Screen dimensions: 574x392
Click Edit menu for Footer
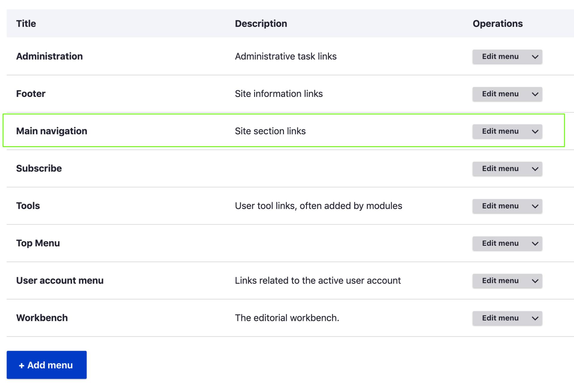(500, 94)
